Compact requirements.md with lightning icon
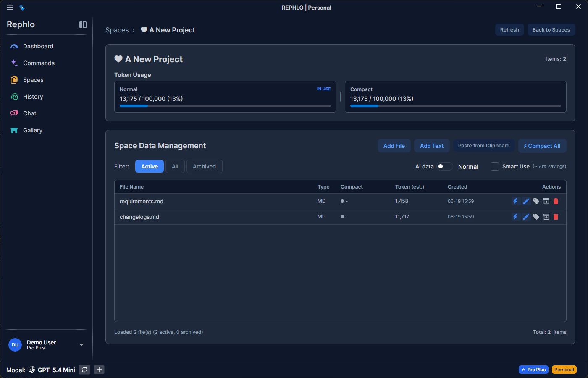The width and height of the screenshot is (588, 378). point(515,201)
